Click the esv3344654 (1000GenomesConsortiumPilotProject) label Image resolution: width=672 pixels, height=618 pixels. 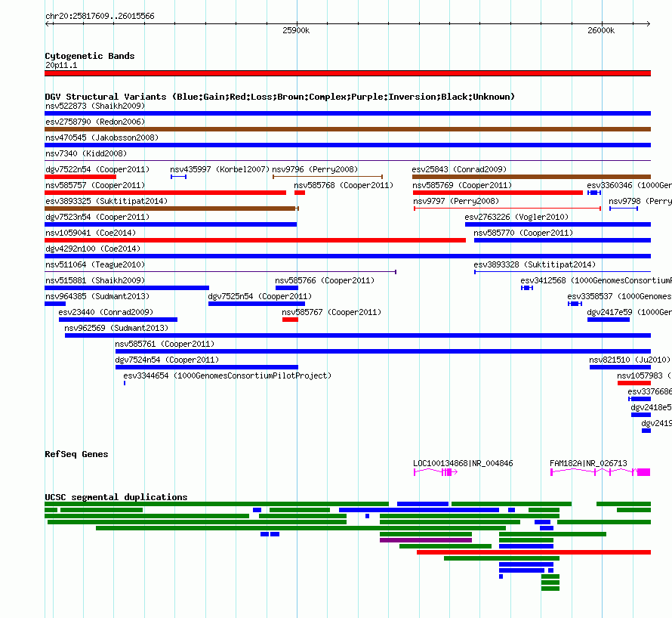[227, 375]
